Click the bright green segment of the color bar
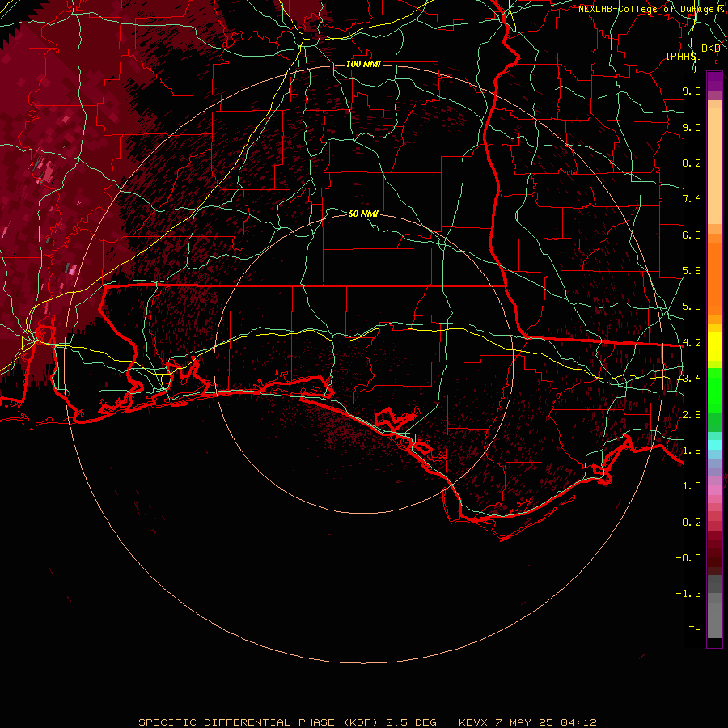 point(714,390)
